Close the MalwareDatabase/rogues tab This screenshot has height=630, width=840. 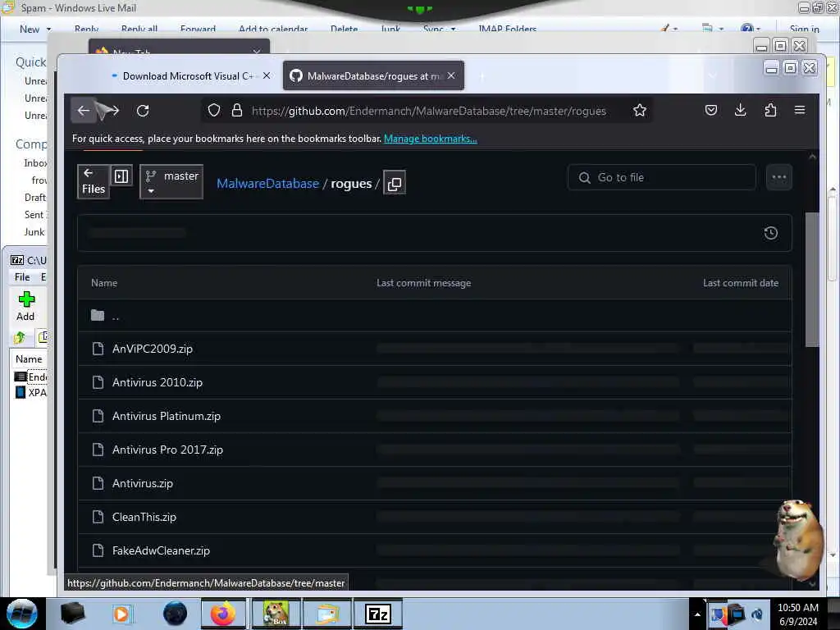451,76
